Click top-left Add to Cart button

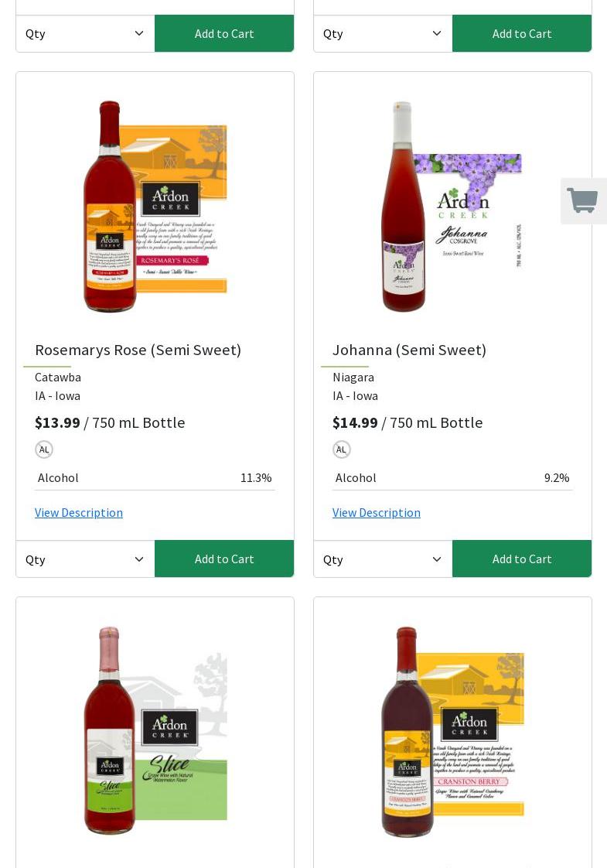pyautogui.click(x=224, y=33)
